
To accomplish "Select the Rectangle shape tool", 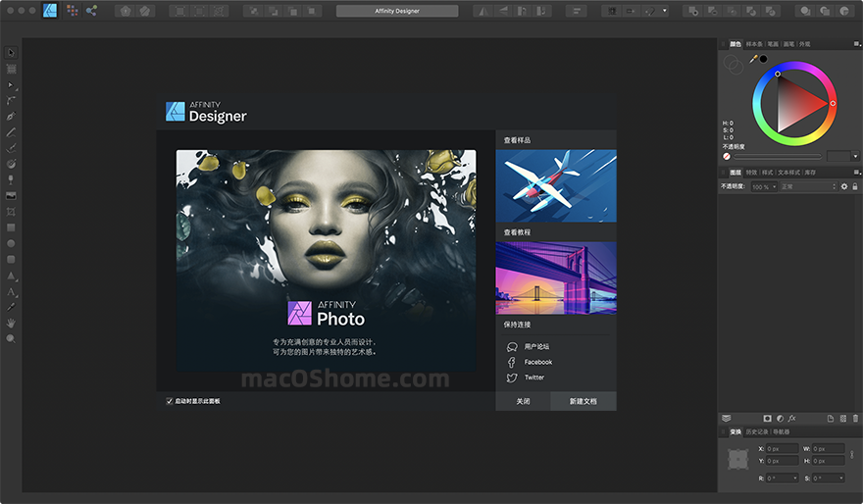I will pyautogui.click(x=11, y=227).
